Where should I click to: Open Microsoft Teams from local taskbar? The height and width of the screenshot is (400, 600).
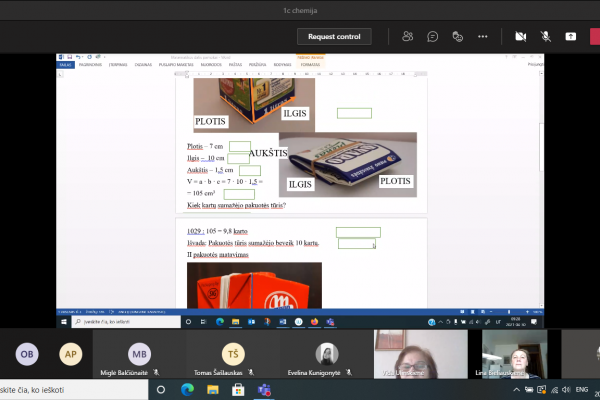click(x=264, y=390)
